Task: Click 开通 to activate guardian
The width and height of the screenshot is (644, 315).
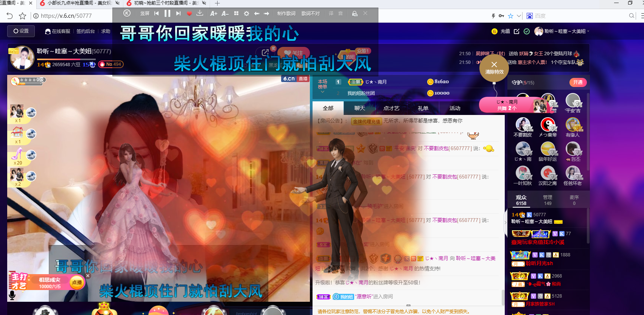Action: click(578, 82)
